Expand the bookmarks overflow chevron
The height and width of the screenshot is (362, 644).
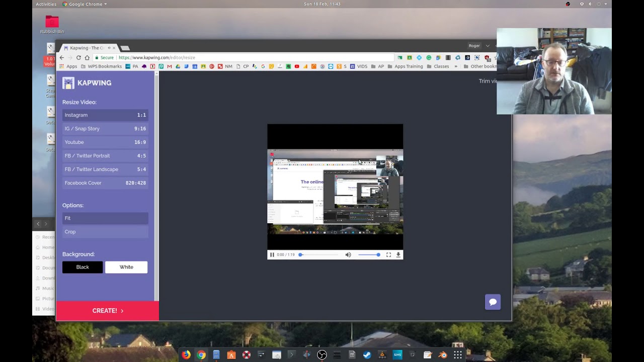[456, 66]
